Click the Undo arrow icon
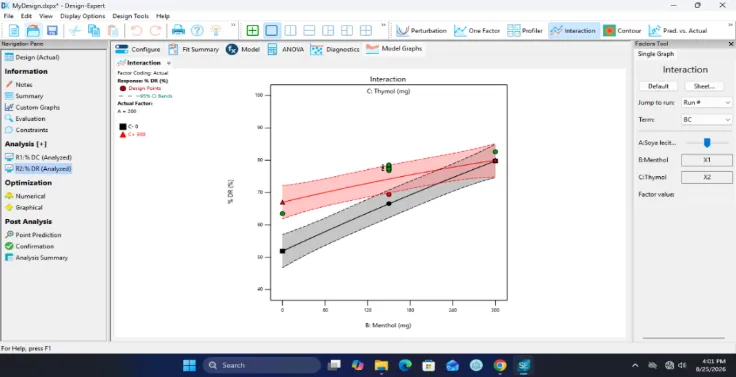 tap(136, 31)
